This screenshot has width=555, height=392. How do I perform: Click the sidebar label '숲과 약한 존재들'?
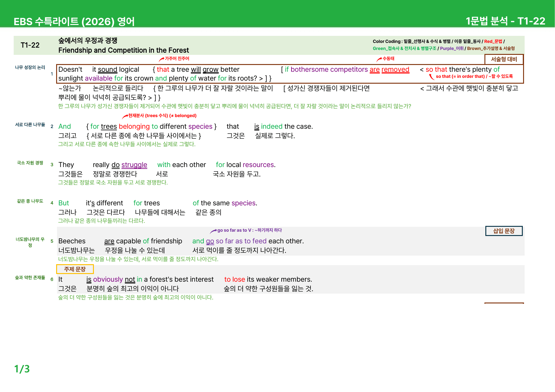(x=30, y=278)
